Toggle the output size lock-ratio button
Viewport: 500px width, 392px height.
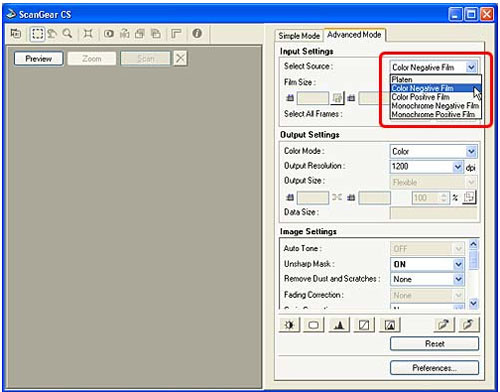click(x=469, y=197)
